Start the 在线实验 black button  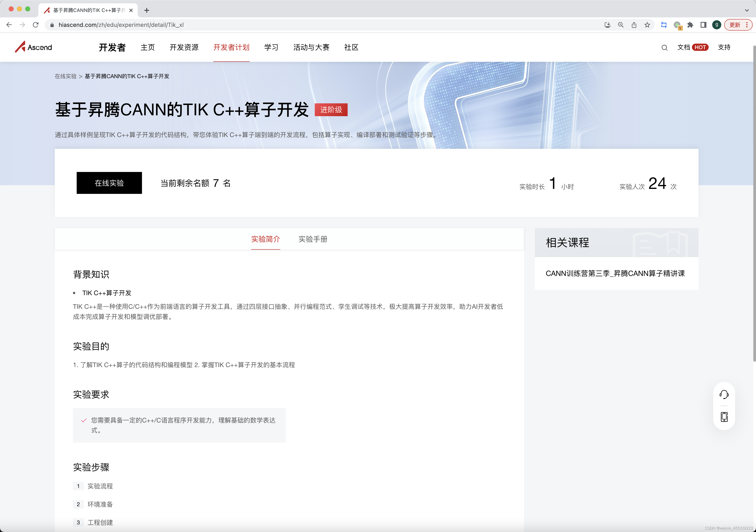click(x=109, y=183)
